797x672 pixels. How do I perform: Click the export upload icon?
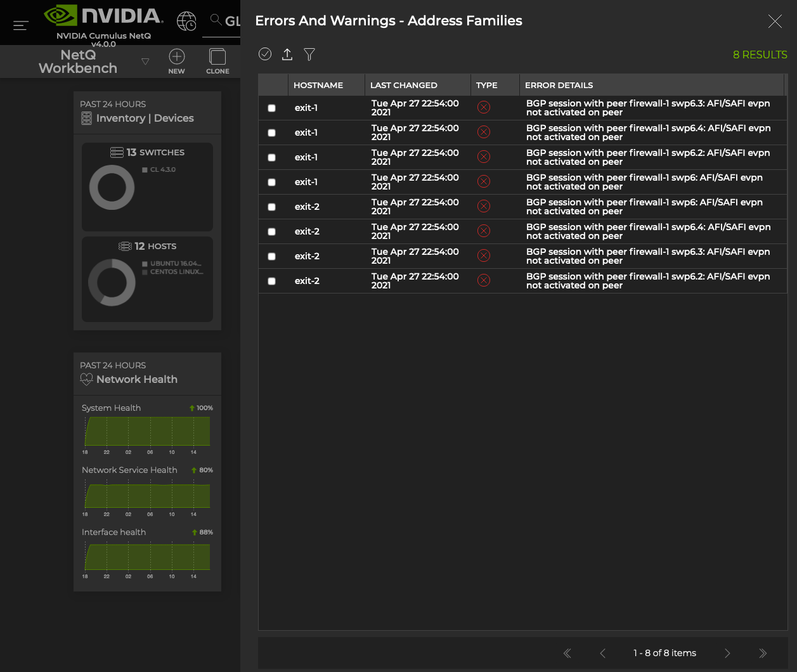[287, 55]
